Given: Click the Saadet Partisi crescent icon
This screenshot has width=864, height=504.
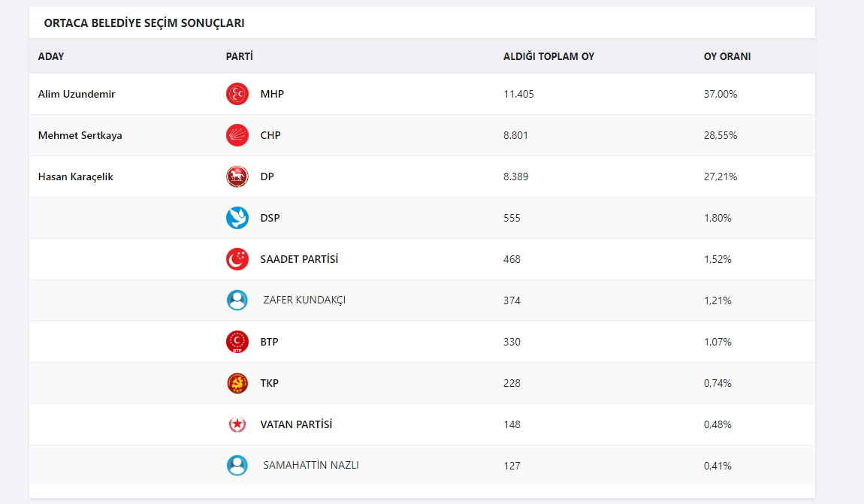Looking at the screenshot, I should (x=237, y=259).
